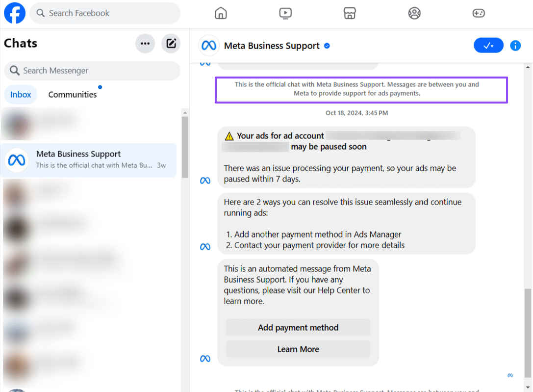Click the blue unread dot on Communities
533x392 pixels.
[x=100, y=87]
